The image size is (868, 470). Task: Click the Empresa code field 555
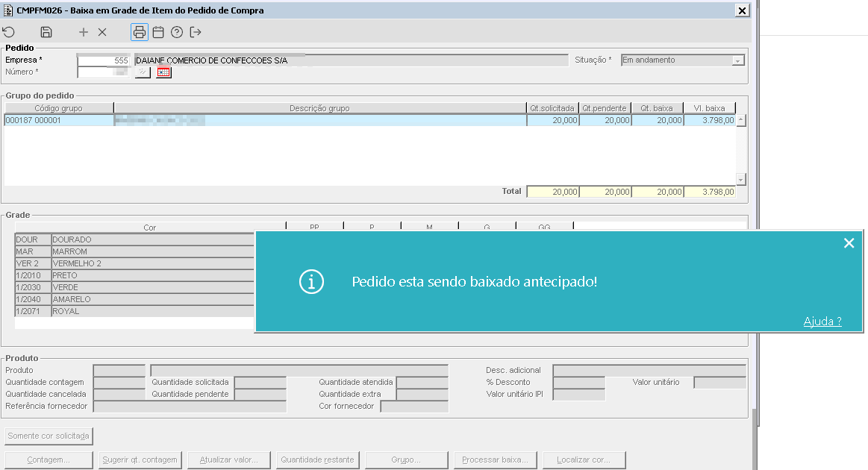104,60
